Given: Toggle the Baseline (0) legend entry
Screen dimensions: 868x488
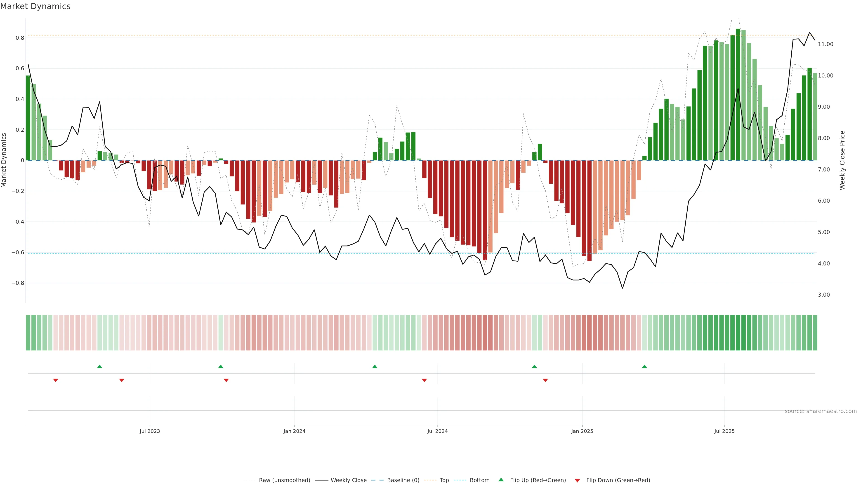Looking at the screenshot, I should (403, 480).
